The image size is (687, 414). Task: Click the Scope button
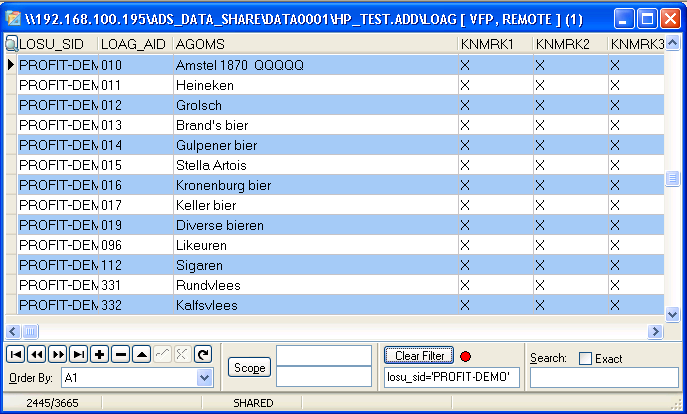249,367
